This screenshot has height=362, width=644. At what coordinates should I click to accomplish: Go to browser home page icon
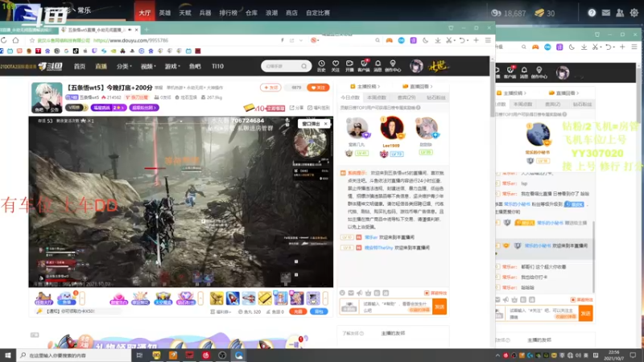(x=15, y=40)
